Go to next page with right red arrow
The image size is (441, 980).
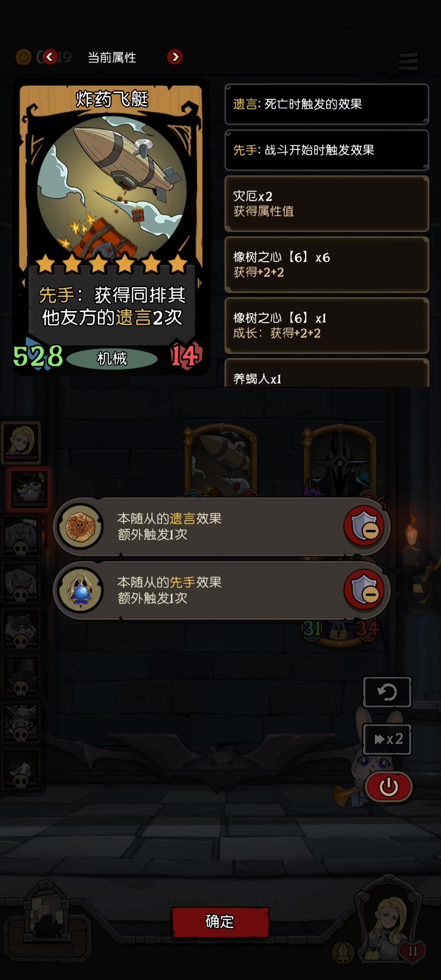coord(175,57)
